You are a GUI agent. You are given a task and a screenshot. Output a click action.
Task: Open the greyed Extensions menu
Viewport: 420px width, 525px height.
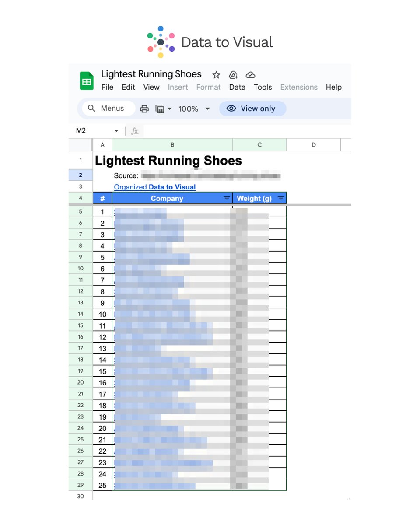pos(299,87)
